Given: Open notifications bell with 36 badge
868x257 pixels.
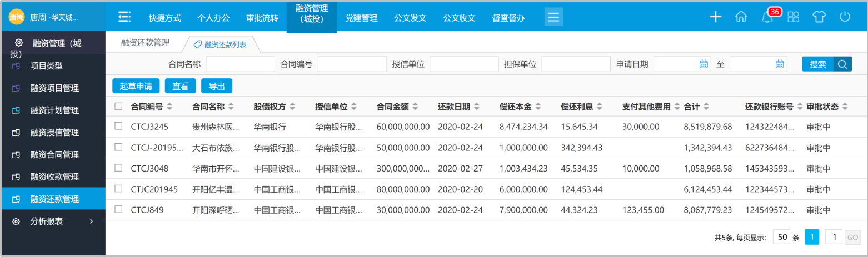Looking at the screenshot, I should click(767, 17).
